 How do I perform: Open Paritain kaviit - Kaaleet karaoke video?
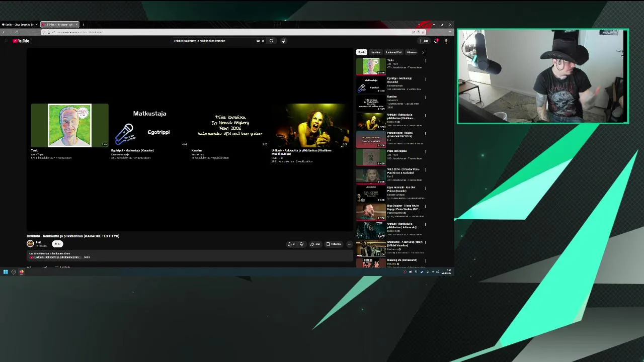[x=371, y=139]
